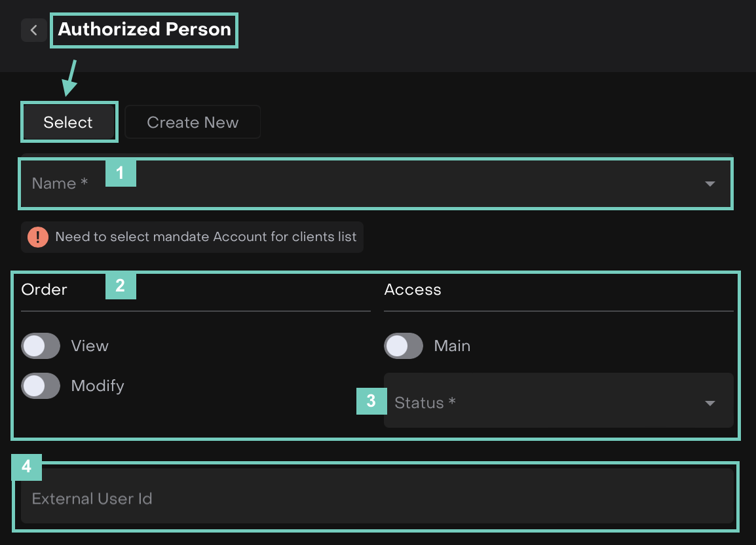Click the Status field dropdown arrow

point(709,403)
